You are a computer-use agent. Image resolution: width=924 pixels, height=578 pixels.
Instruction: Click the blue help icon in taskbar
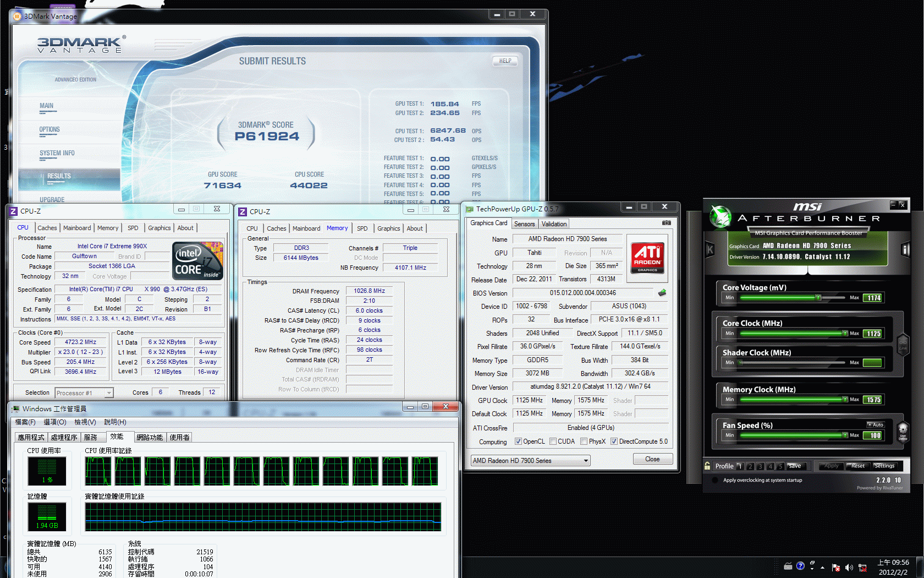click(x=800, y=566)
